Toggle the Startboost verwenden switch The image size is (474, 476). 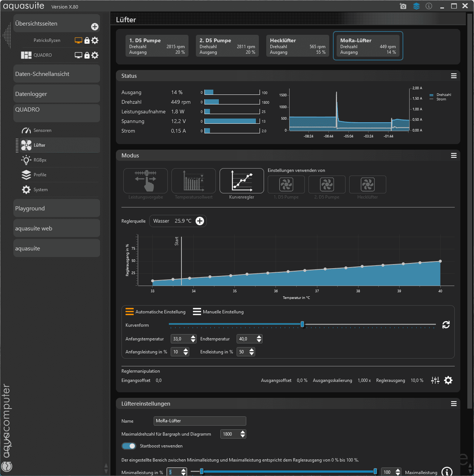129,446
